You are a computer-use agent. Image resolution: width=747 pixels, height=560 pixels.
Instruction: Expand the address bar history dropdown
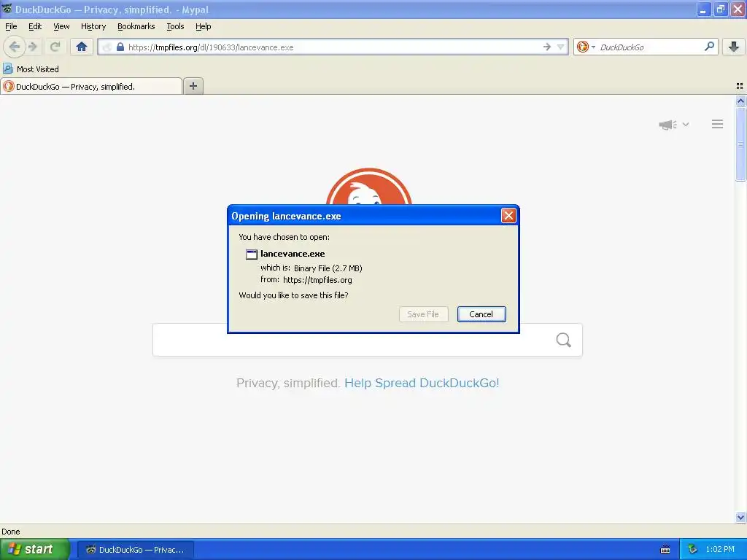(561, 47)
